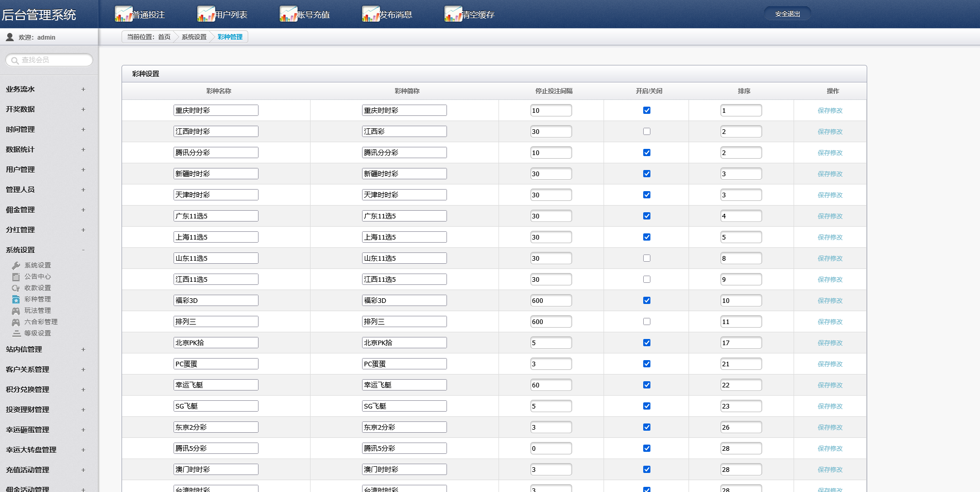Click the blue icon beside 彩种管理
Image resolution: width=980 pixels, height=492 pixels.
[16, 299]
